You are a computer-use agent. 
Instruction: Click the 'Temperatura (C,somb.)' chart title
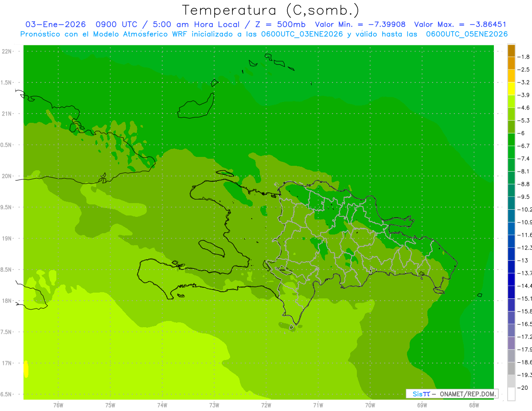pyautogui.click(x=270, y=10)
